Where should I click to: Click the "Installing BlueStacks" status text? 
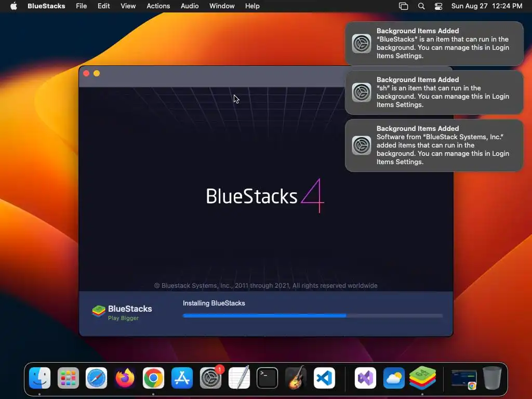214,303
